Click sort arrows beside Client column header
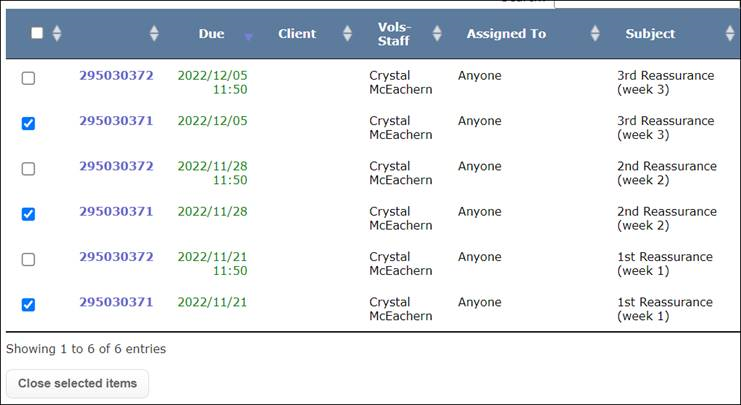Viewport: 741px width, 405px height. [x=347, y=34]
